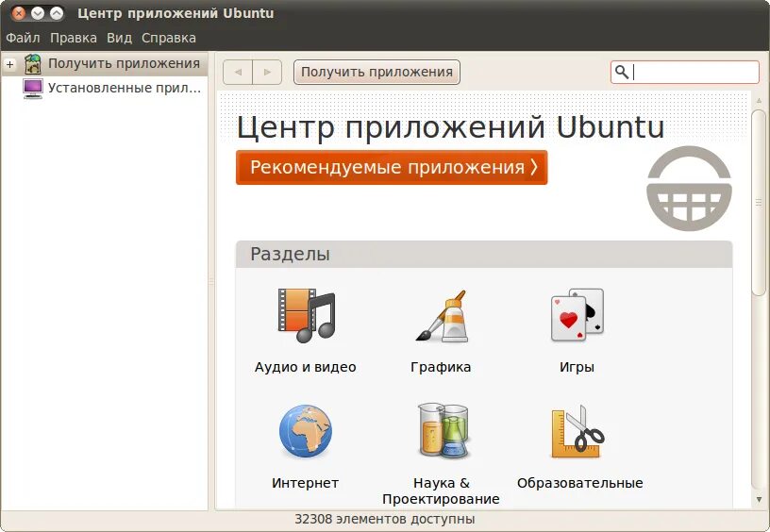Select Получить приложения in the sidebar
The image size is (770, 532).
click(x=104, y=64)
